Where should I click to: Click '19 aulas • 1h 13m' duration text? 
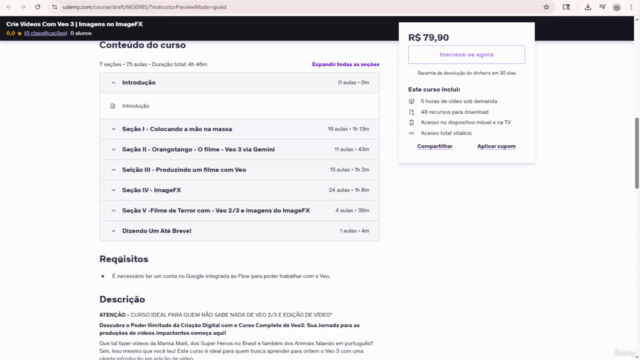coord(348,129)
